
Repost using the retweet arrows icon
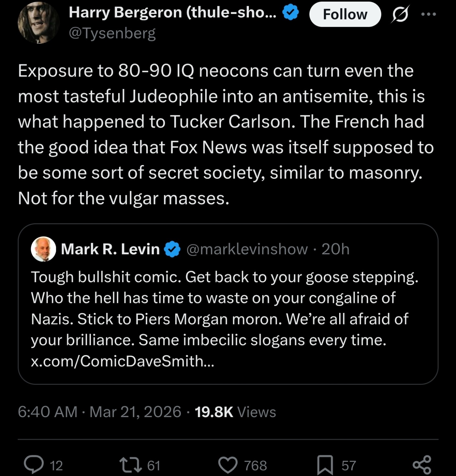(130, 465)
